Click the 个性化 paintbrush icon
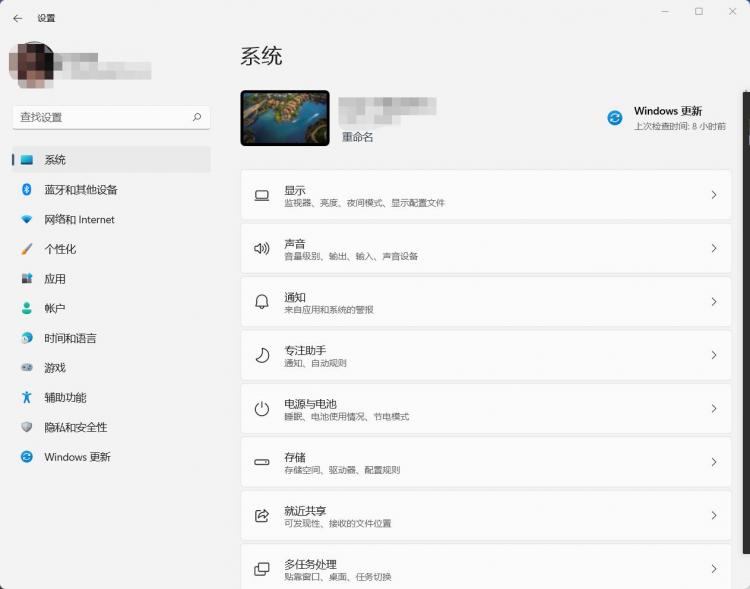This screenshot has height=589, width=750. pyautogui.click(x=27, y=249)
